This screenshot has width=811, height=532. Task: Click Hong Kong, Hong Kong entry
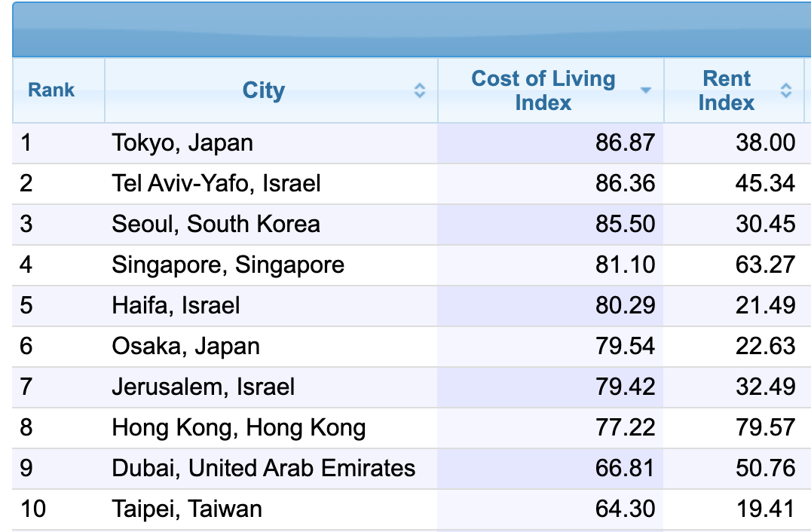coord(238,427)
